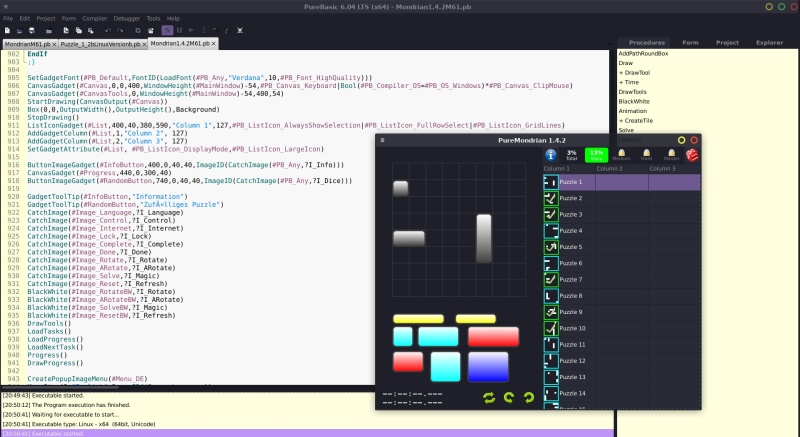The height and width of the screenshot is (437, 800).
Task: Select Puzzle 2 in the puzzle list
Action: click(x=621, y=198)
